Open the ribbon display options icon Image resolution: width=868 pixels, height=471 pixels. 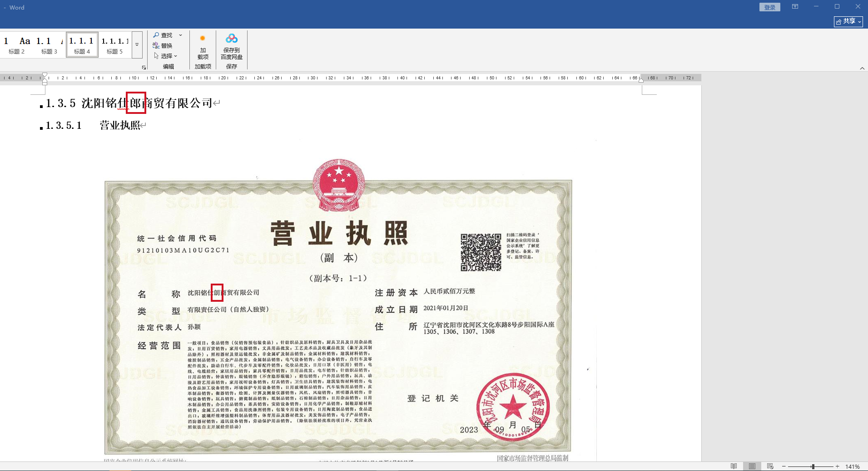795,7
